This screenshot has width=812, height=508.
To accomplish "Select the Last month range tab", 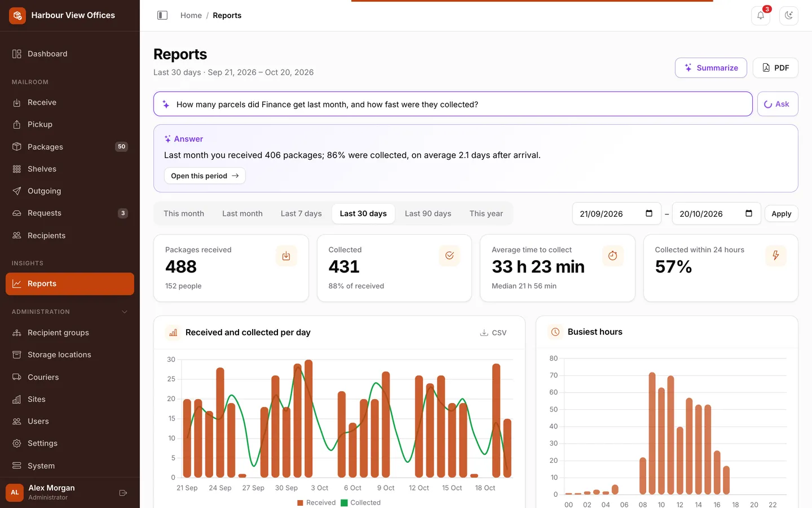I will (242, 213).
